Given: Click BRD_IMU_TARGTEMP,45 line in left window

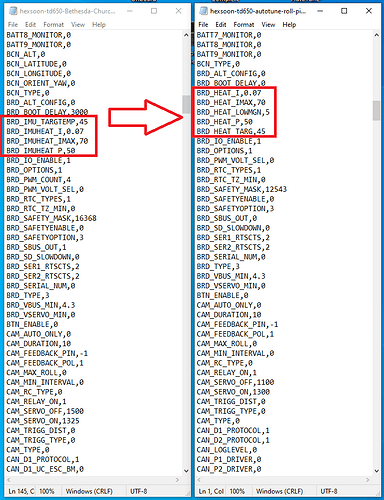Looking at the screenshot, I should coord(47,122).
